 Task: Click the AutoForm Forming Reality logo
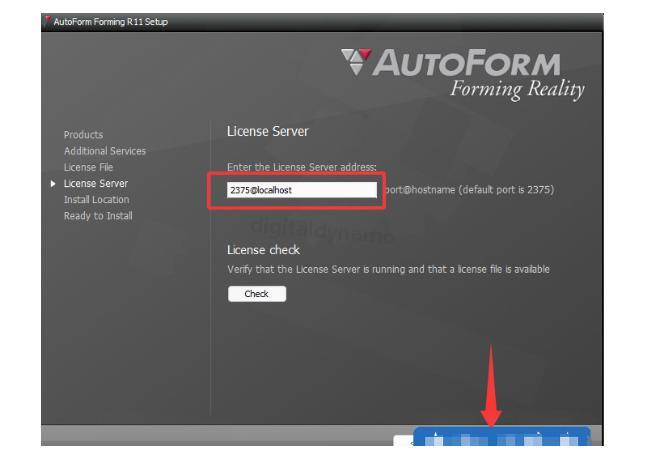[463, 74]
